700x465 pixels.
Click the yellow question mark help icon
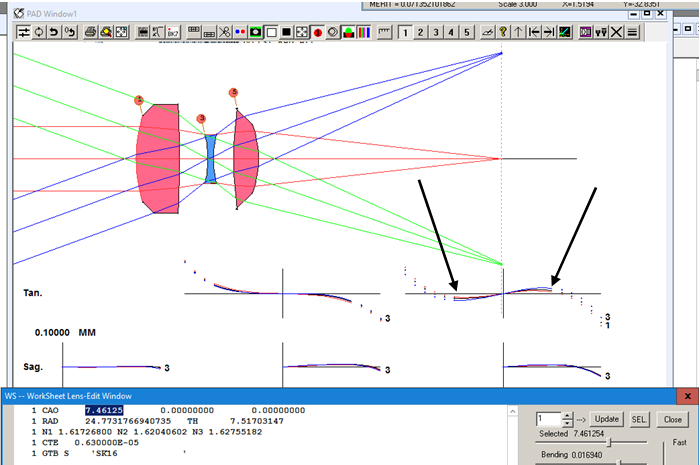pyautogui.click(x=503, y=32)
